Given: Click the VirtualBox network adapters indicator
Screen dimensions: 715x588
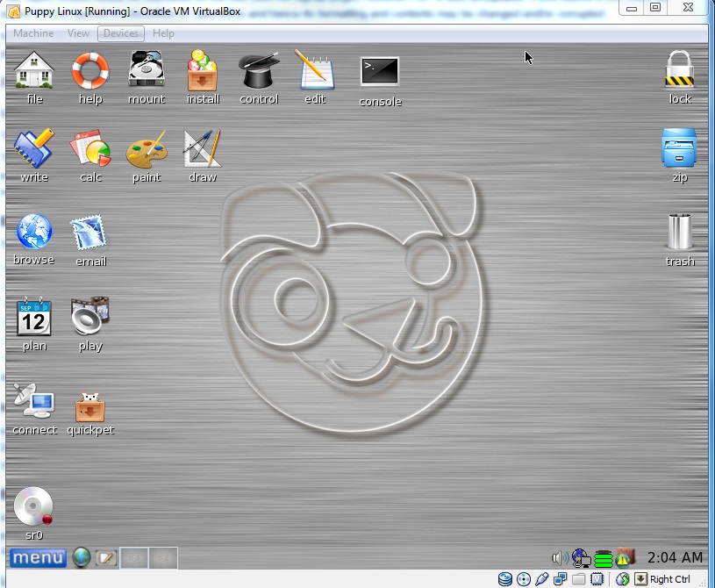Looking at the screenshot, I should point(560,579).
